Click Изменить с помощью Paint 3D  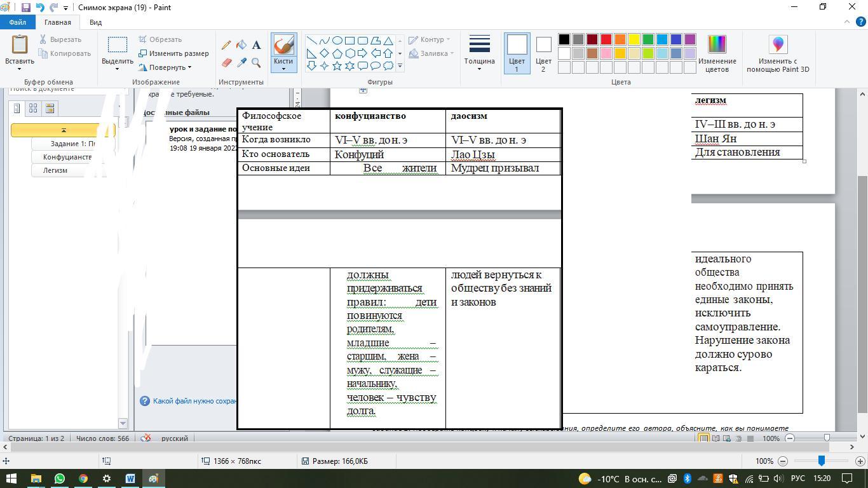point(778,53)
